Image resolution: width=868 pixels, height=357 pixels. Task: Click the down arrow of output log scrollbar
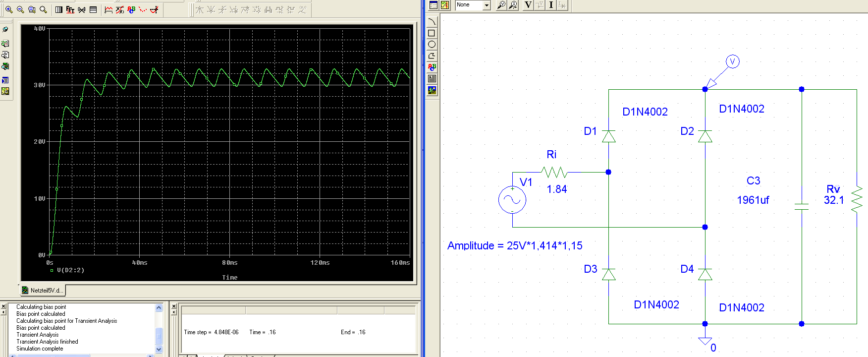click(159, 350)
